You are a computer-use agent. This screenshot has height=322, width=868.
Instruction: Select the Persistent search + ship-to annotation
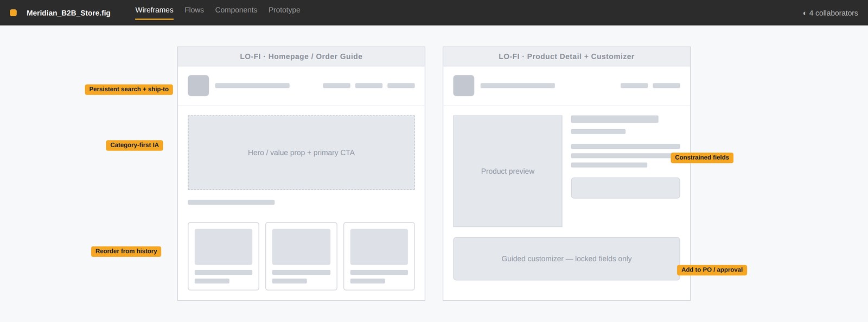point(129,89)
